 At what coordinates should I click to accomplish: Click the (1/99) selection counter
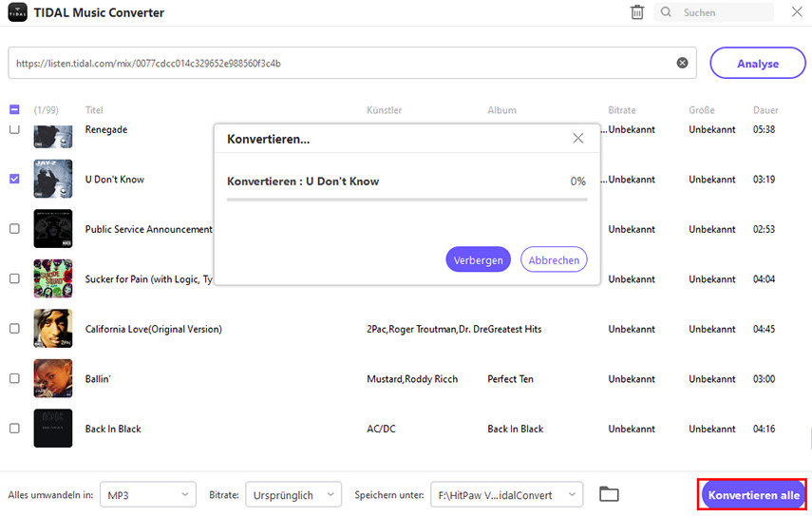click(x=47, y=110)
